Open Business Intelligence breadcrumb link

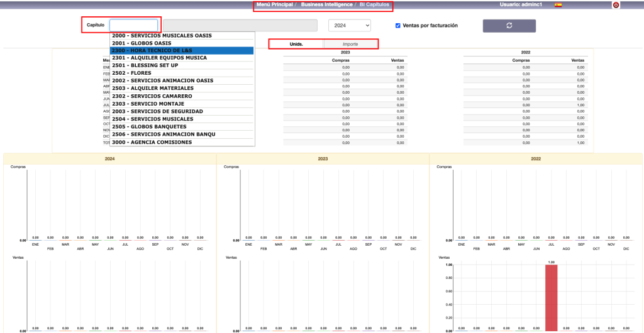pyautogui.click(x=326, y=5)
